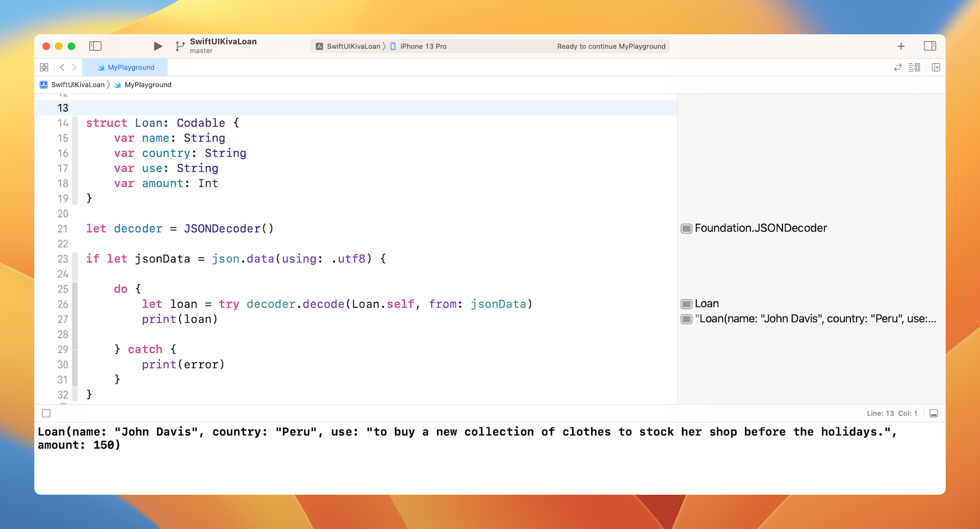Select the MyPlayground tab
This screenshot has width=980, height=529.
click(x=131, y=67)
